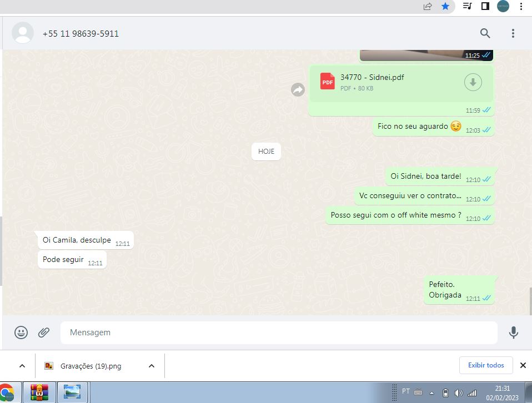Open the volume speaker icon
532x403 pixels.
[x=458, y=393]
